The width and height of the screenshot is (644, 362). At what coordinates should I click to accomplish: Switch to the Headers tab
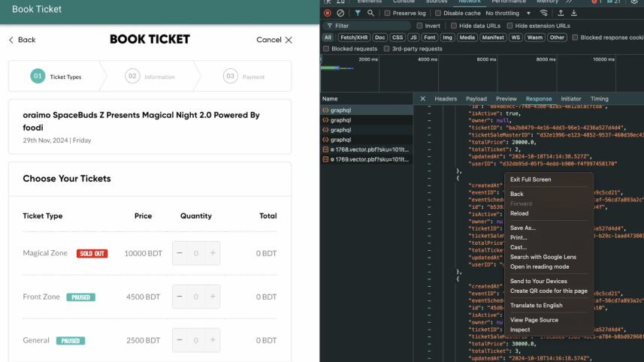pyautogui.click(x=446, y=99)
